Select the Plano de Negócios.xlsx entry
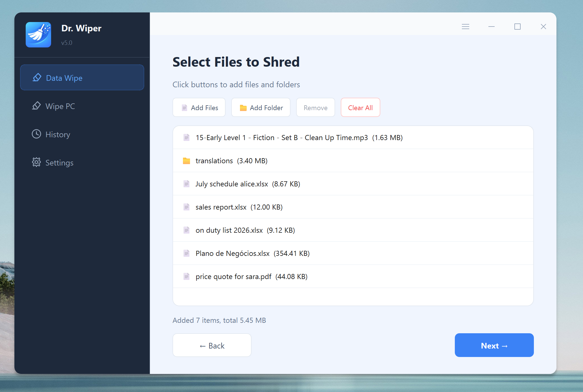The image size is (583, 392). coord(353,253)
